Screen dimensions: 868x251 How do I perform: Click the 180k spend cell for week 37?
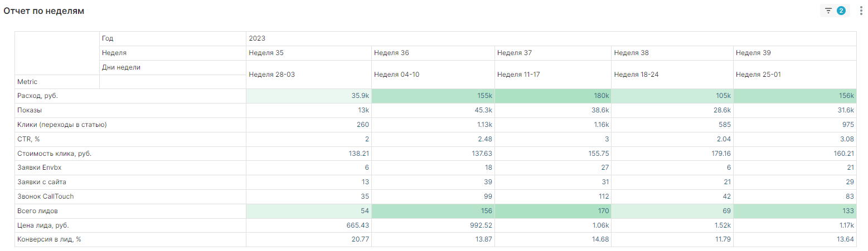click(602, 96)
